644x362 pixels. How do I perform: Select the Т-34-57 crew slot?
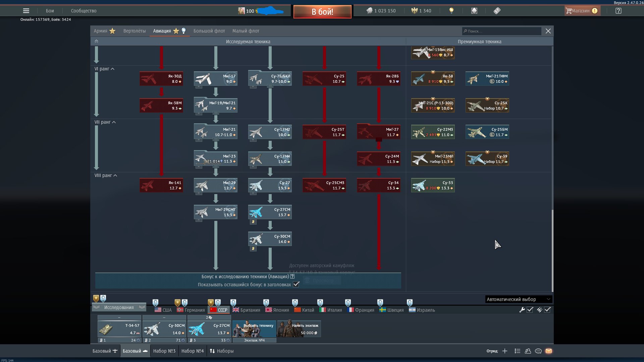click(x=119, y=329)
